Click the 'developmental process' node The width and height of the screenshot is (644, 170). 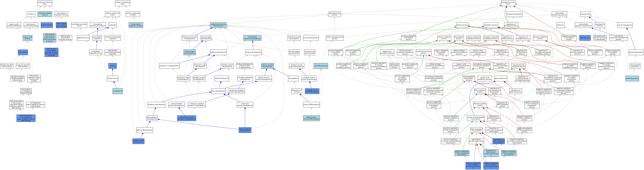pos(334,14)
